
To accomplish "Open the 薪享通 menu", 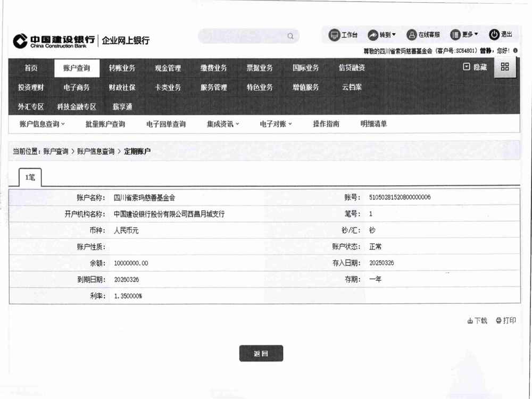I will (122, 107).
